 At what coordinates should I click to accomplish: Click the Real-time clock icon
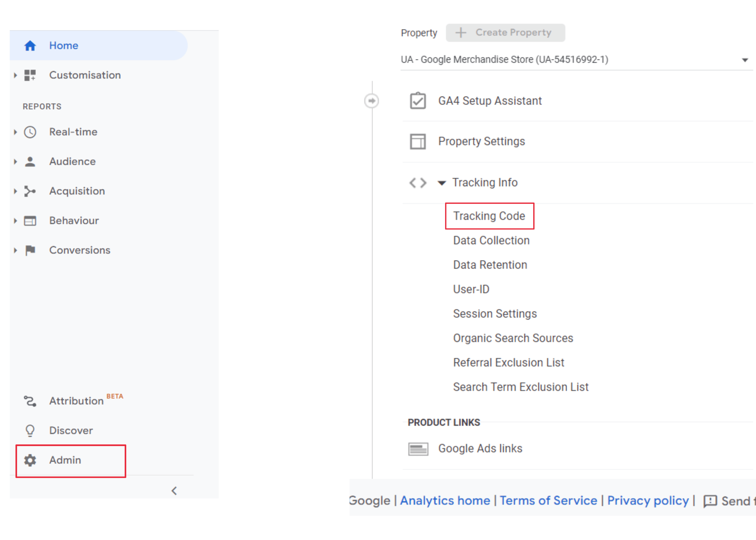pyautogui.click(x=30, y=132)
